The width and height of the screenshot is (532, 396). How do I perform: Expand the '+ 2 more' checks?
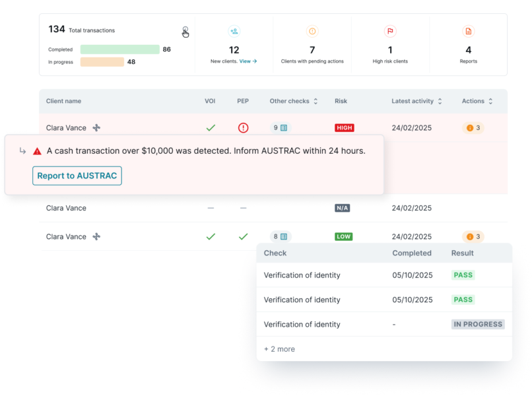pos(279,349)
